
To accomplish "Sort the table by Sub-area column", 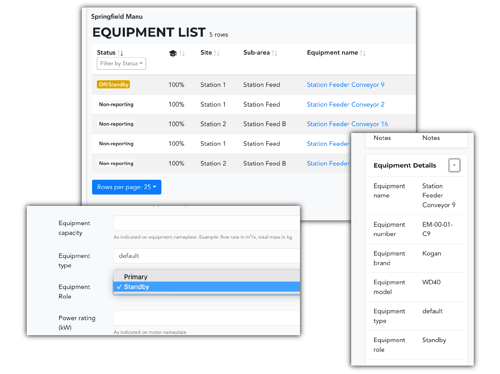I will click(274, 53).
